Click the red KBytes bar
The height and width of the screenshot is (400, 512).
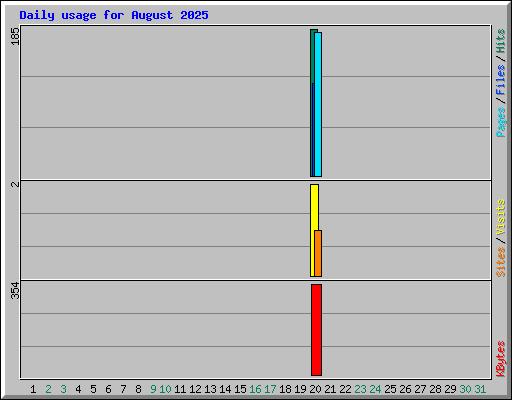(x=316, y=330)
